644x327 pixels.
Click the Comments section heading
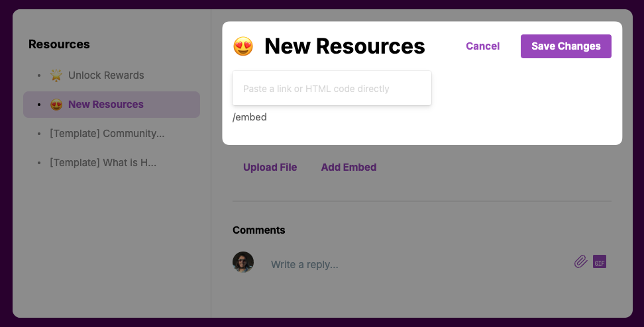259,230
